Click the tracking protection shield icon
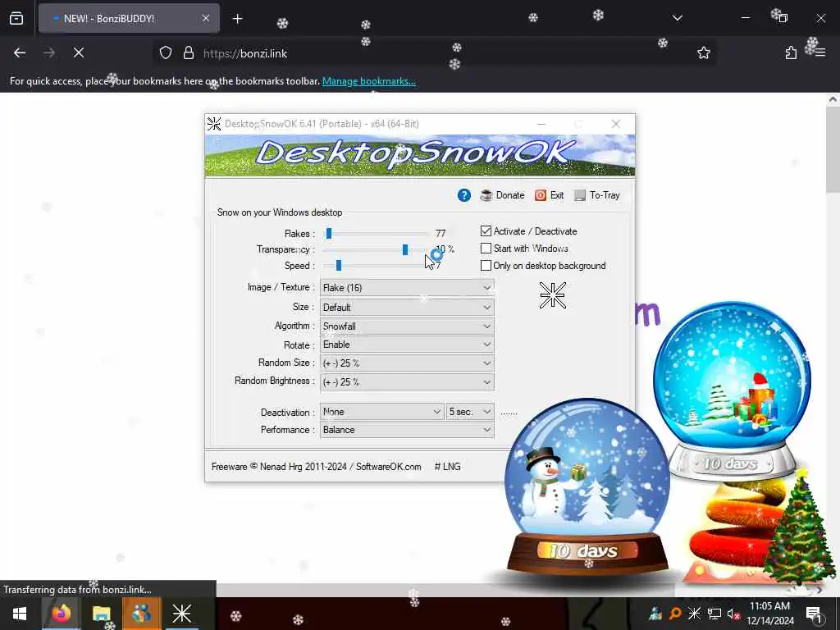 pos(166,52)
